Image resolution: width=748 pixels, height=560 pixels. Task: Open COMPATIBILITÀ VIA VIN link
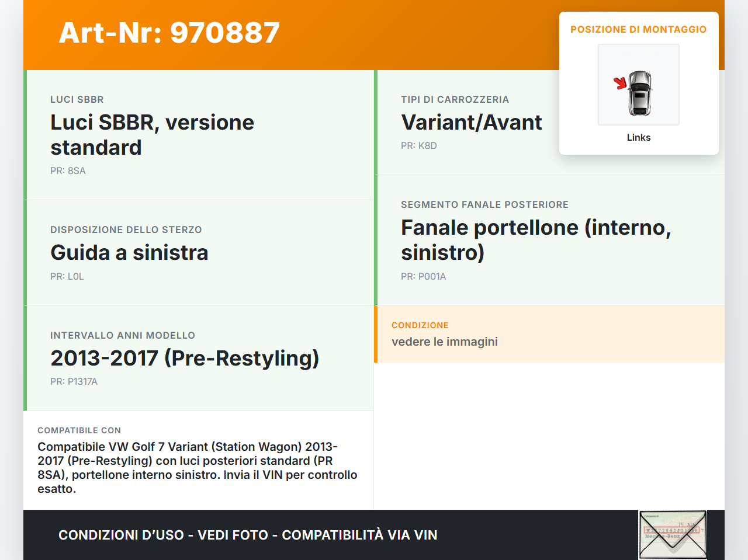(x=359, y=534)
